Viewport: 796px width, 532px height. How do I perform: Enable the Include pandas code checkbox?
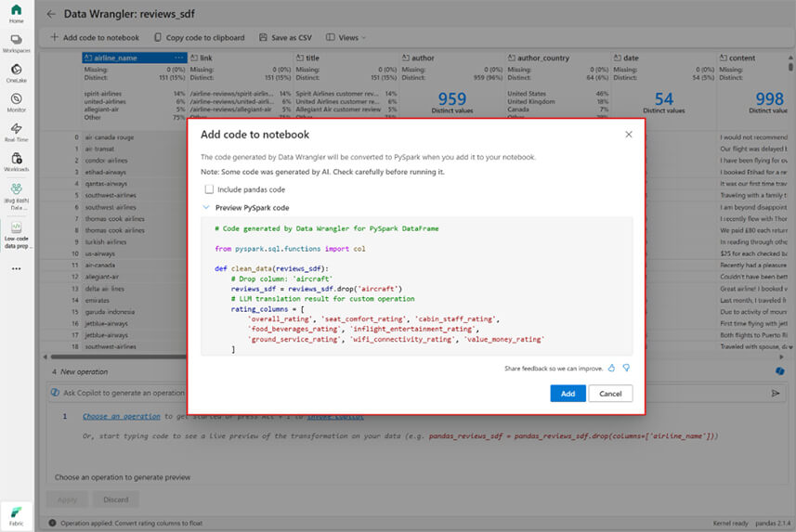click(x=209, y=189)
